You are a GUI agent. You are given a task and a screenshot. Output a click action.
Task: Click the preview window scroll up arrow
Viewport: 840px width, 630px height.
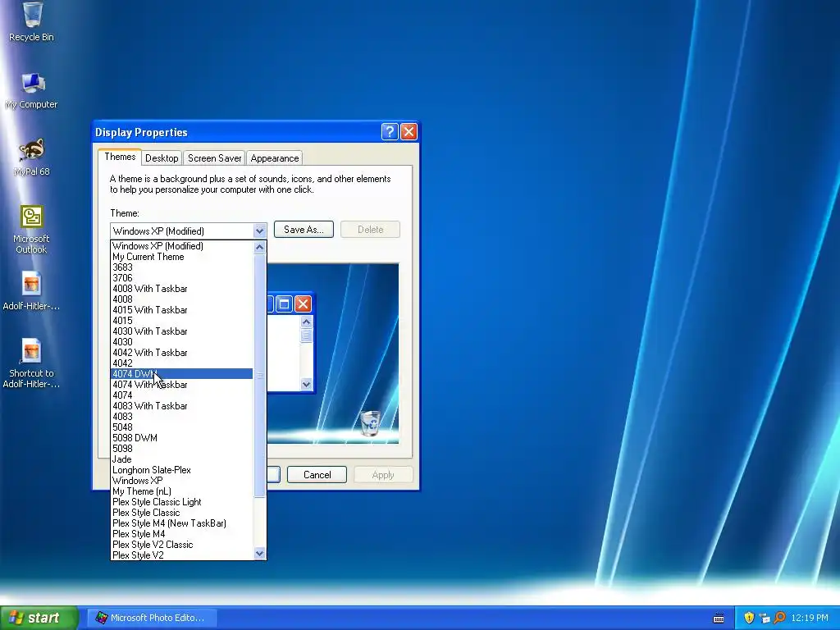click(307, 322)
